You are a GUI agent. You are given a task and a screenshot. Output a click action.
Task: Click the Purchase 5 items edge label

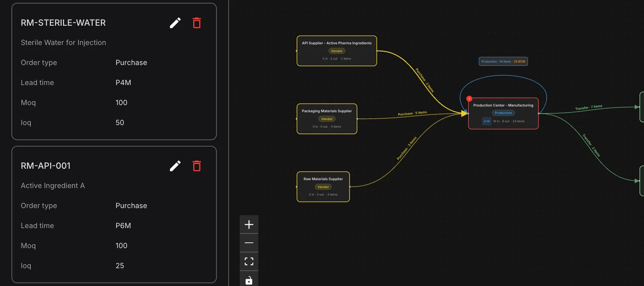point(412,113)
